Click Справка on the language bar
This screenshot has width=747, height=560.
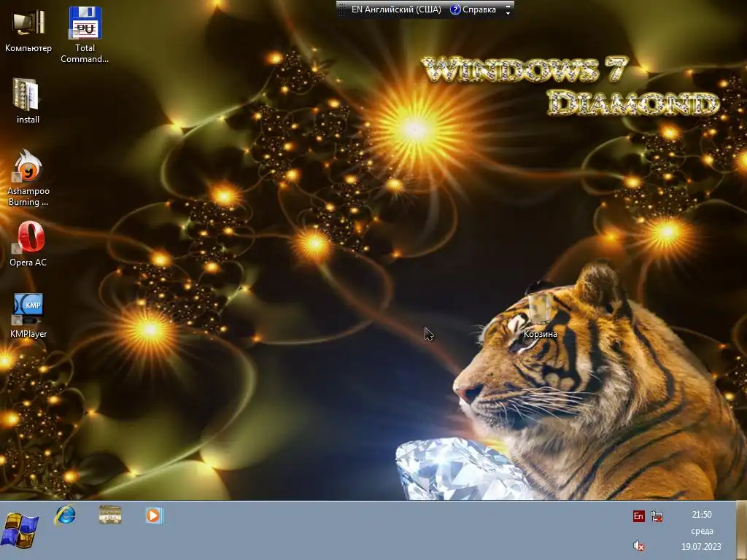tap(473, 9)
